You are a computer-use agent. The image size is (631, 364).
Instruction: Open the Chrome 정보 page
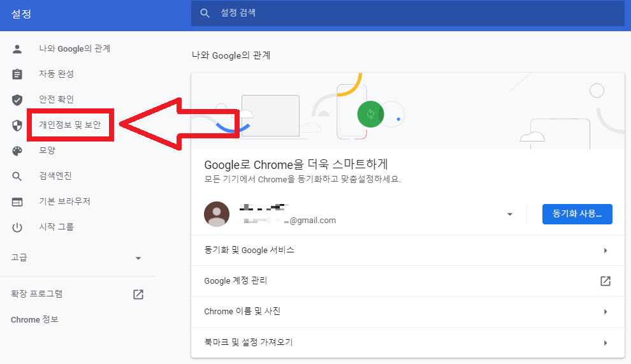(34, 320)
